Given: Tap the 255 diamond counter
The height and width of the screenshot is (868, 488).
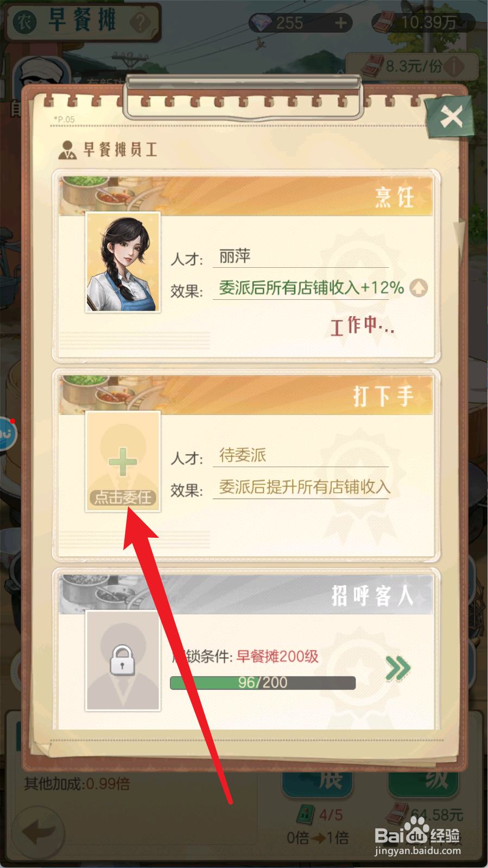Looking at the screenshot, I should point(289,23).
